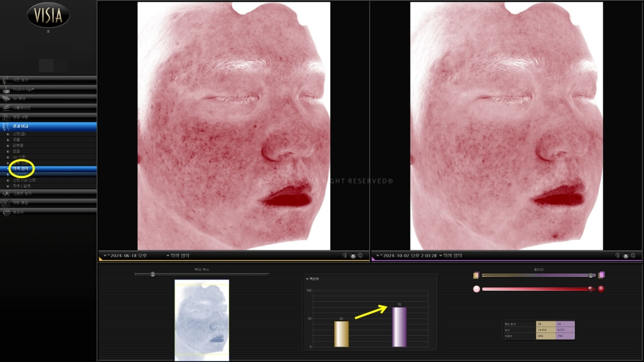Image resolution: width=644 pixels, height=362 pixels.
Task: Select the 스팟(점) analysis option
Action: tap(48, 134)
